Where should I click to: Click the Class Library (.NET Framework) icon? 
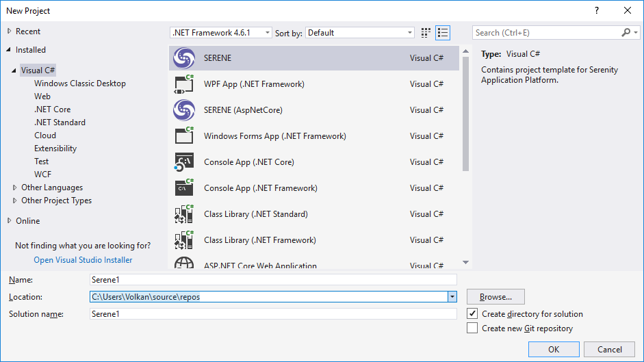[183, 240]
